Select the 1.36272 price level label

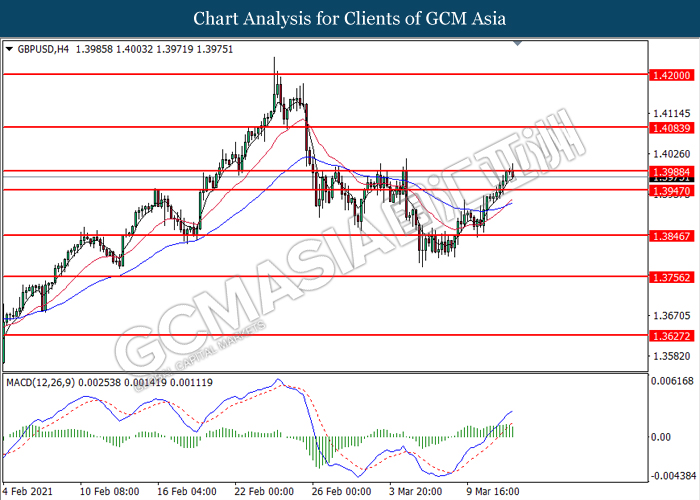[671, 336]
